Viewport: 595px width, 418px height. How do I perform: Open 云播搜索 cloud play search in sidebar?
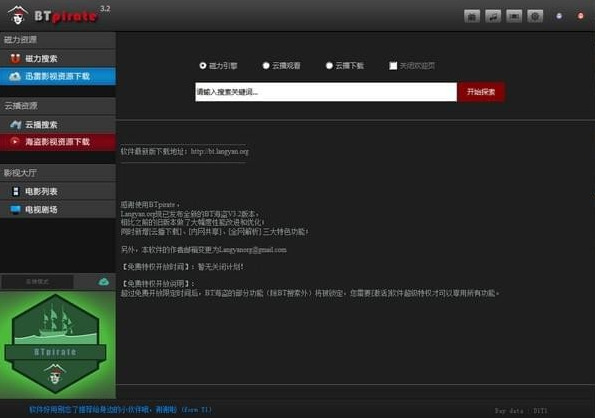[58, 124]
